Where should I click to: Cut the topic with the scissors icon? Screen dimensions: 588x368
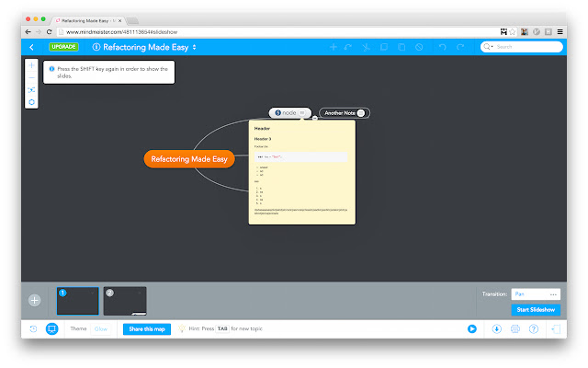point(366,47)
